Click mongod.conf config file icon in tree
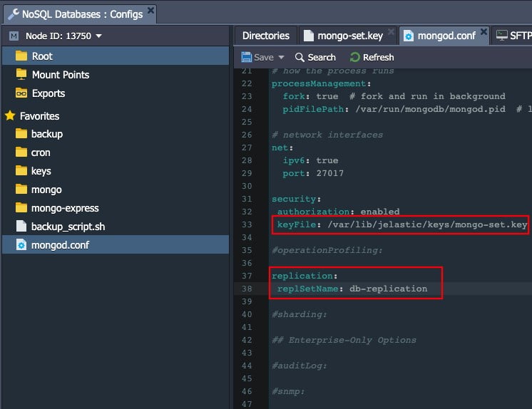The width and height of the screenshot is (532, 409). point(21,244)
